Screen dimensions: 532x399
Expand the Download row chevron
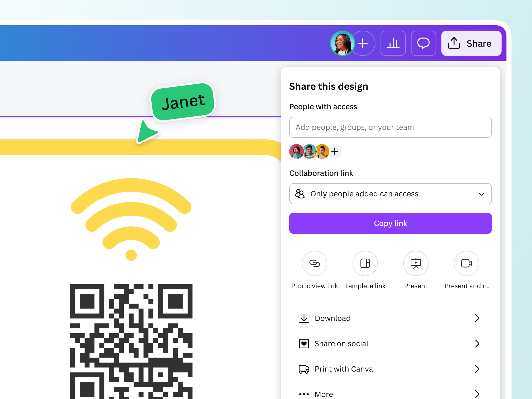[477, 318]
